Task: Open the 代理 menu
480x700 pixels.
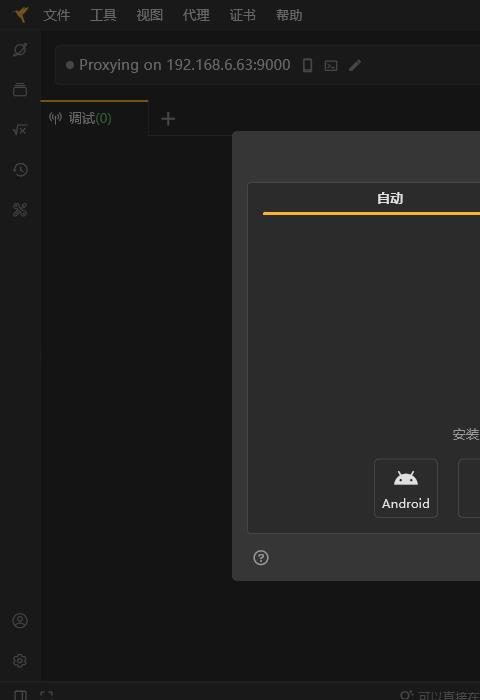Action: click(196, 15)
